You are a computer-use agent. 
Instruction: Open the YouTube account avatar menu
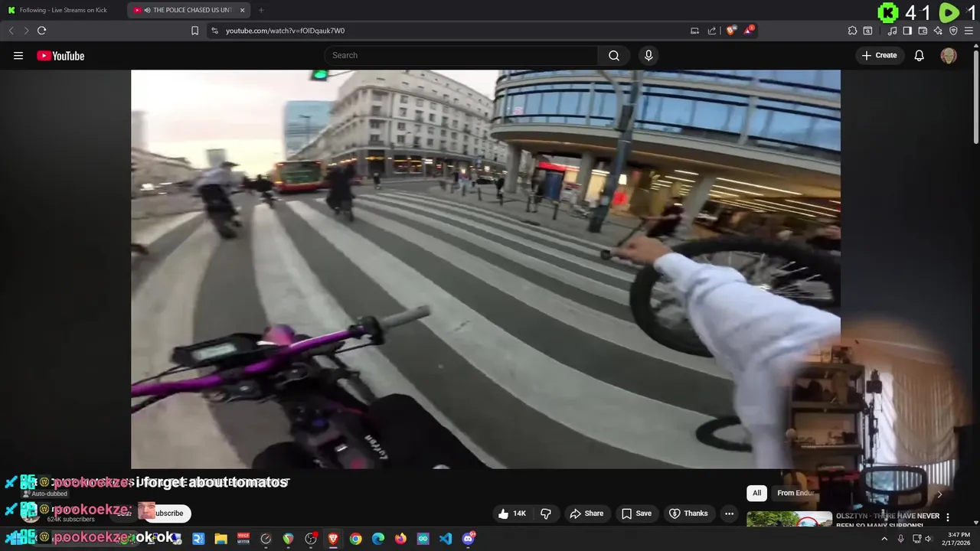pos(949,55)
